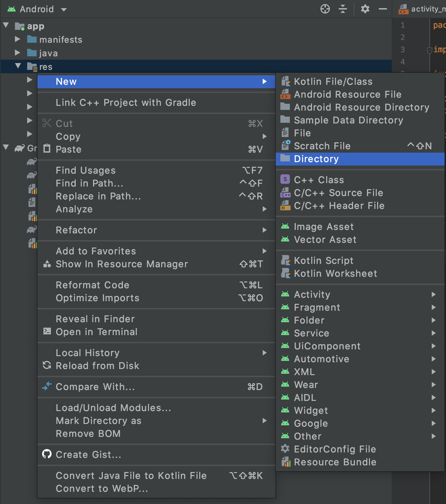
Task: Choose New in the context menu
Action: pyautogui.click(x=156, y=82)
